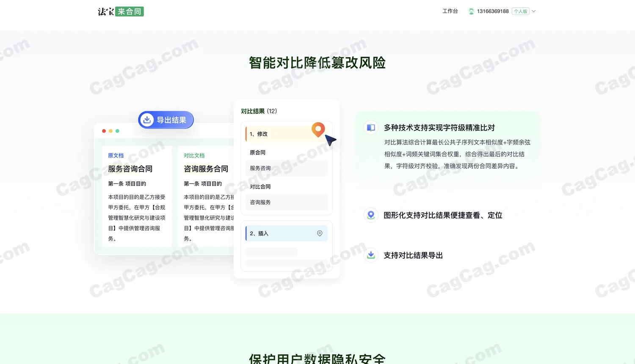Click the map pin icon beside 图形化支持
Image resolution: width=635 pixels, height=364 pixels.
(371, 215)
